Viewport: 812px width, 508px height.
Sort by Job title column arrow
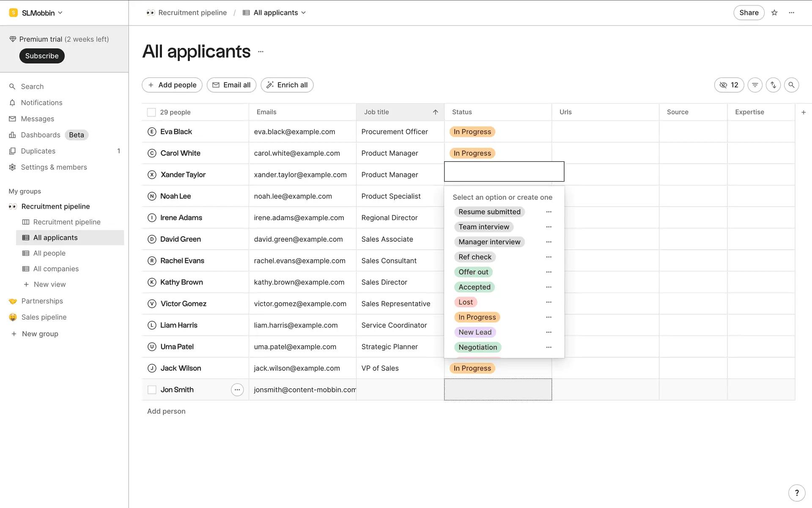pyautogui.click(x=435, y=112)
